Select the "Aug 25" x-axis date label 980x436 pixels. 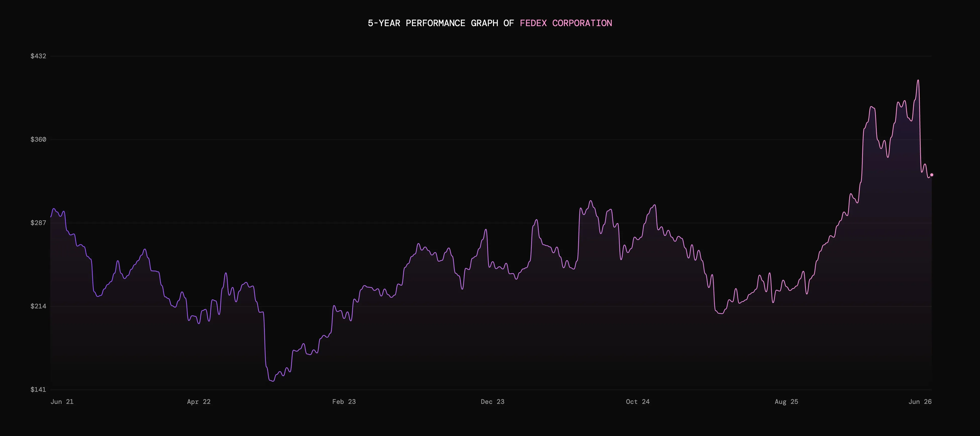point(786,402)
